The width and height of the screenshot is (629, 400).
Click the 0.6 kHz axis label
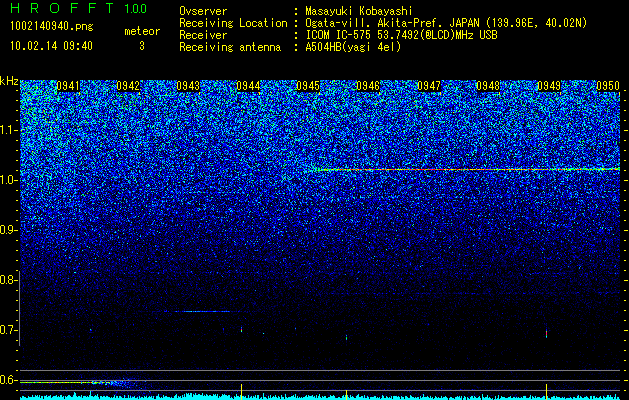7,380
